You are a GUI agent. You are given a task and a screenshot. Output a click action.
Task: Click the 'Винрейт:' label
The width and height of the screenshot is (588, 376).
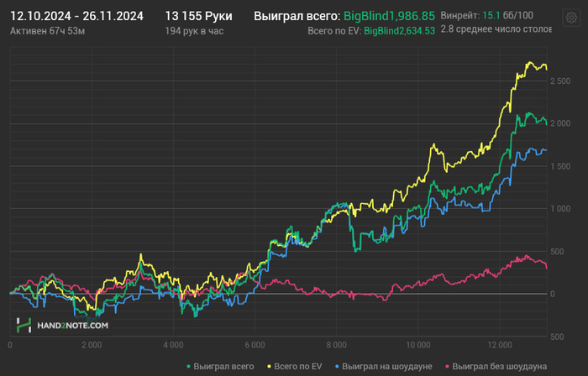(460, 16)
